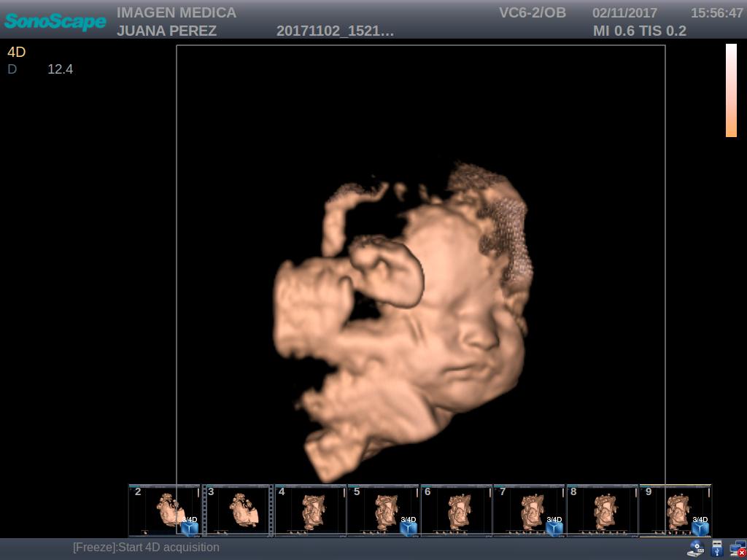The width and height of the screenshot is (747, 560).
Task: Click the USB storage status icon
Action: pos(717,548)
